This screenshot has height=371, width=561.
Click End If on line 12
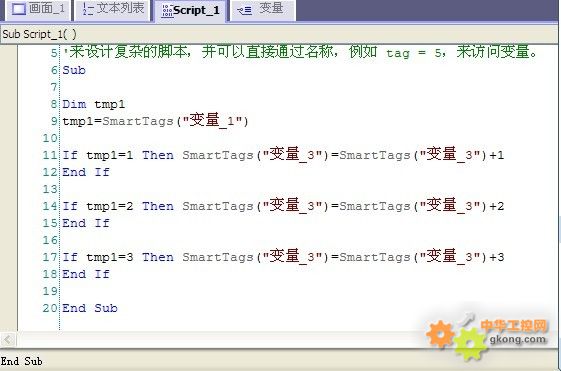[86, 172]
